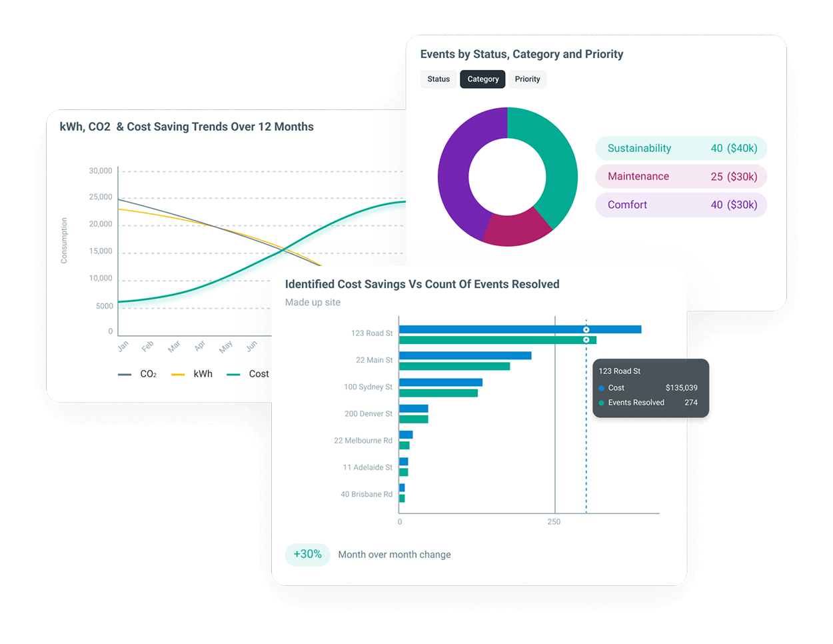The height and width of the screenshot is (644, 833).
Task: Toggle the Cost line legend entry
Action: pos(248,375)
